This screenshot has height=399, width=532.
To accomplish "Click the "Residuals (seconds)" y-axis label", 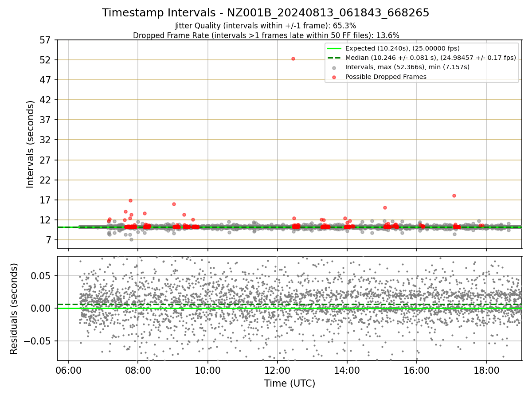I will pyautogui.click(x=14, y=309).
